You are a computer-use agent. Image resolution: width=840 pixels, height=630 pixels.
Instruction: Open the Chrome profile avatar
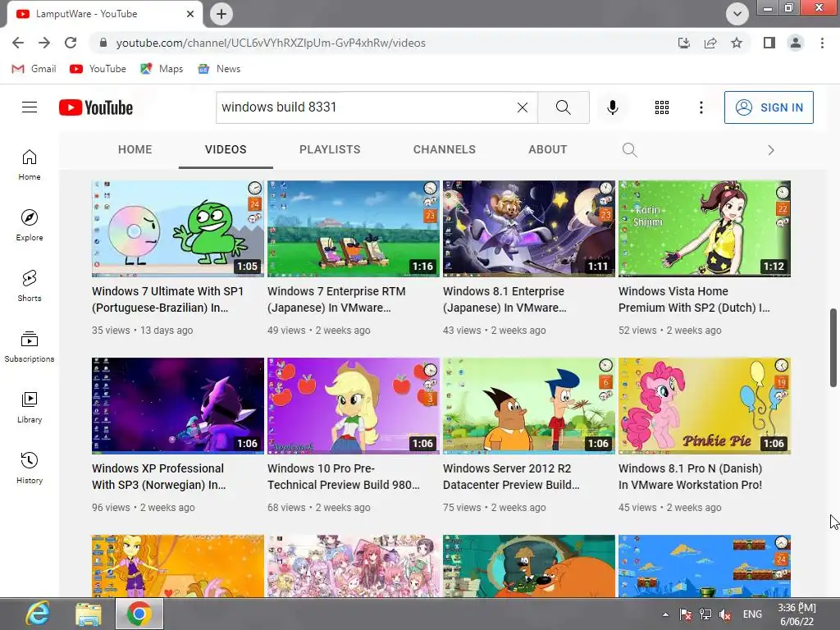[x=796, y=43]
